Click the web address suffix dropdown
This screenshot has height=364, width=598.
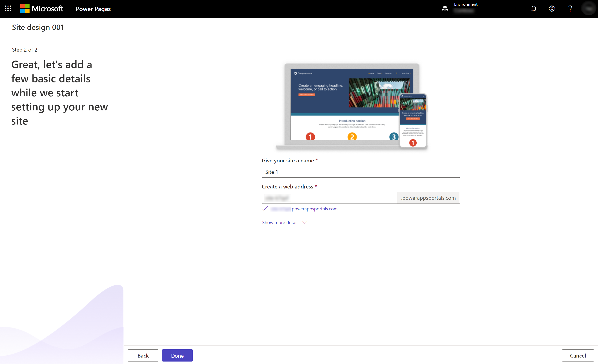(429, 198)
